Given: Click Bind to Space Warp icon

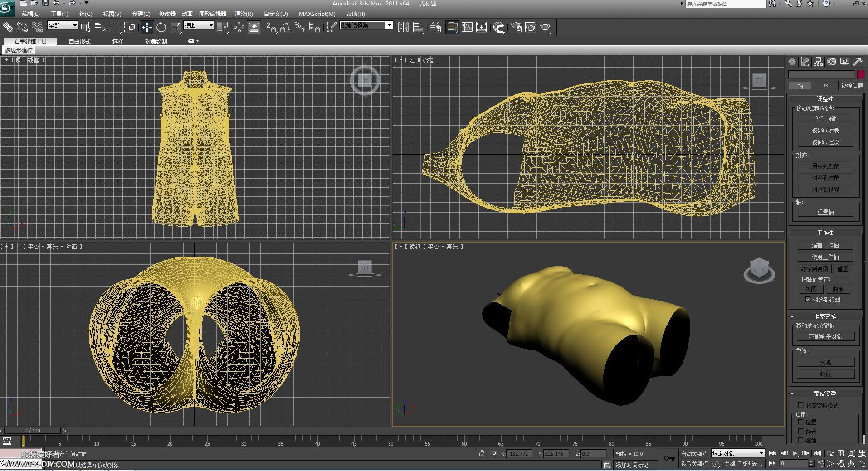Looking at the screenshot, I should (x=37, y=27).
